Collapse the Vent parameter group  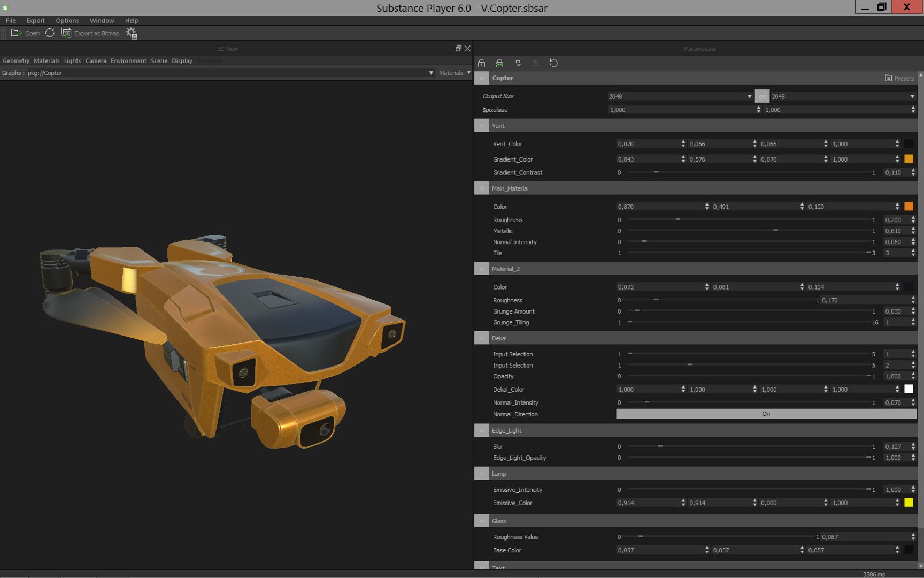pos(482,126)
